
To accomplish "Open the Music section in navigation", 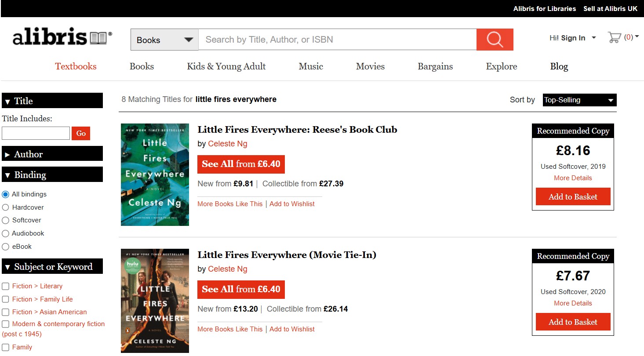I will pos(310,66).
